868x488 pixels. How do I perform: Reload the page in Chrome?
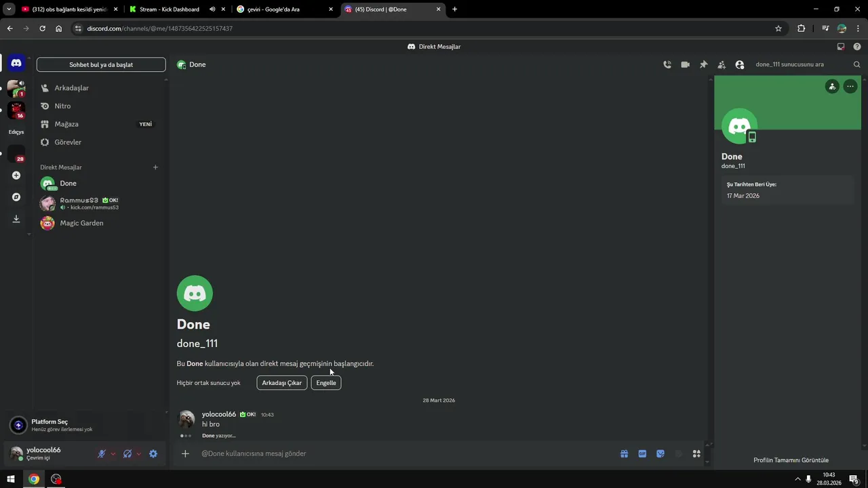pyautogui.click(x=42, y=28)
